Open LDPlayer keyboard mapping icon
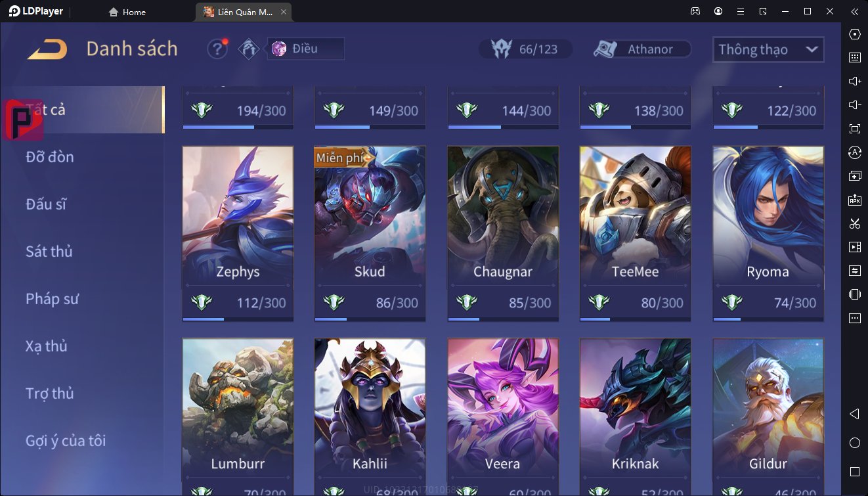Screen dimensions: 868x496 tap(855, 58)
